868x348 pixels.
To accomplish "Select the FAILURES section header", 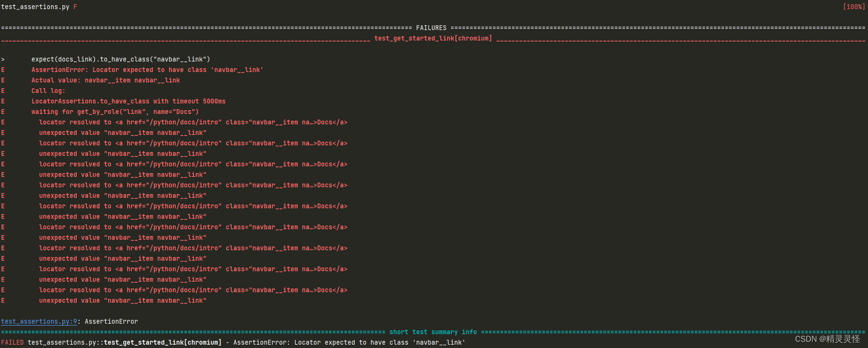I will pos(431,28).
